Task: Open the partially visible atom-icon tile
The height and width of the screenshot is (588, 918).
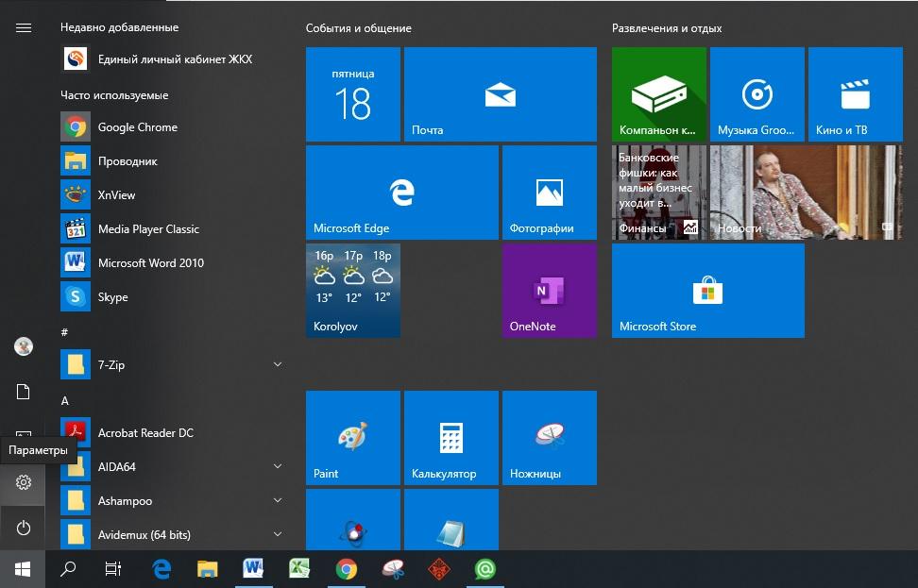Action: coord(353,519)
